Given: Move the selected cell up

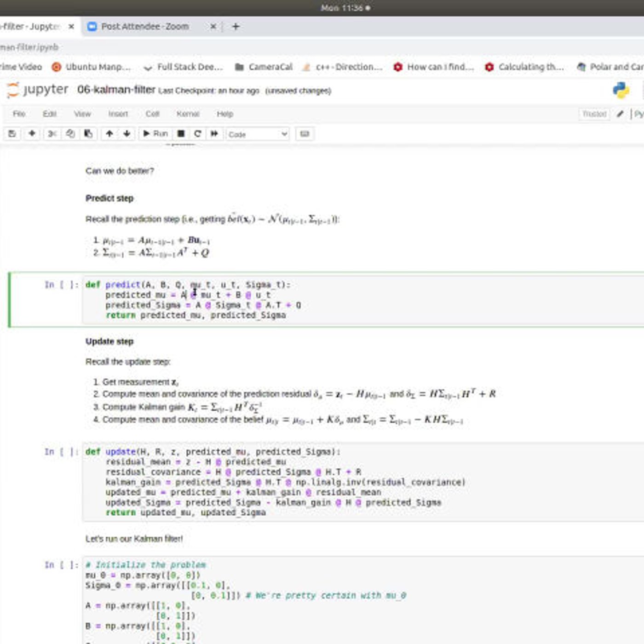Looking at the screenshot, I should [x=109, y=134].
